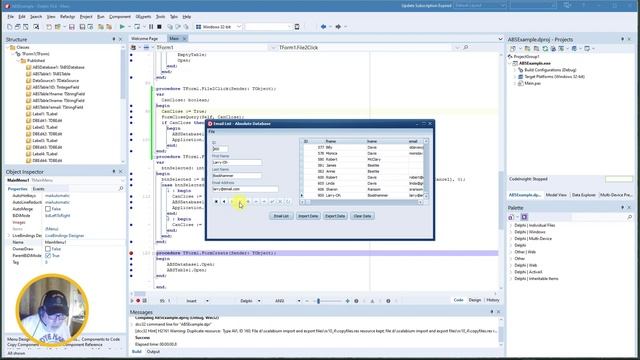The width and height of the screenshot is (640, 360).
Task: Click the Palette search magnifier icon
Action: (x=629, y=217)
